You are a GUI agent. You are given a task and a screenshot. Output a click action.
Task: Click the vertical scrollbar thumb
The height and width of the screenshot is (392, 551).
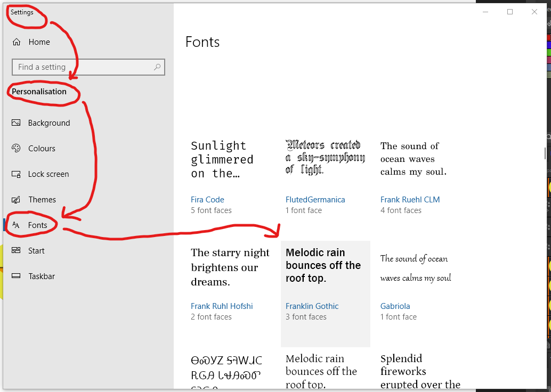pyautogui.click(x=544, y=154)
